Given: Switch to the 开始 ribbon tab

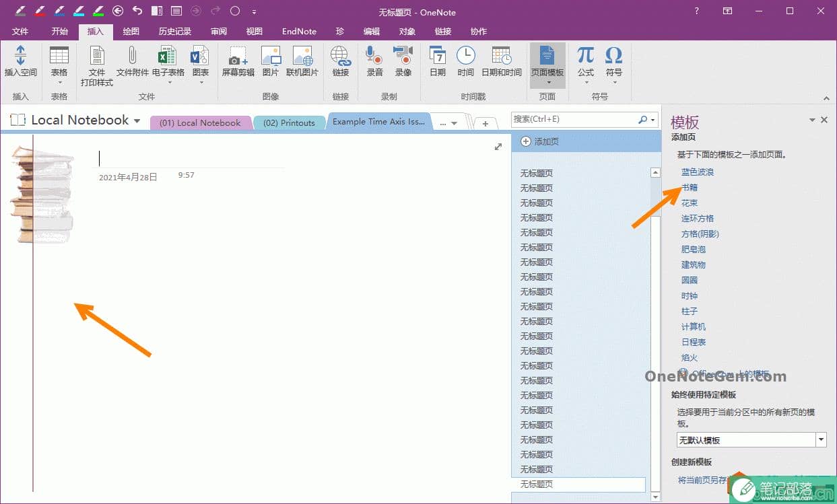Looking at the screenshot, I should tap(59, 32).
